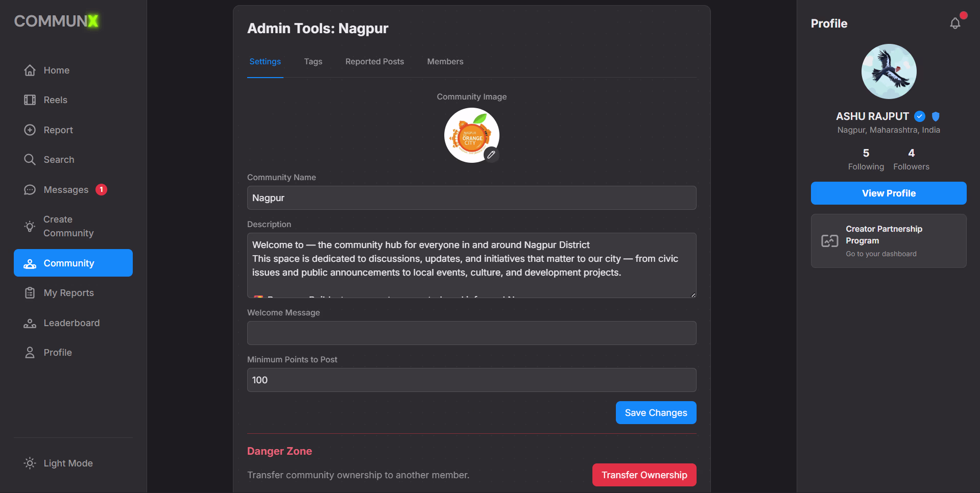The height and width of the screenshot is (493, 980).
Task: Click the edit pencil on the community image
Action: pos(491,155)
